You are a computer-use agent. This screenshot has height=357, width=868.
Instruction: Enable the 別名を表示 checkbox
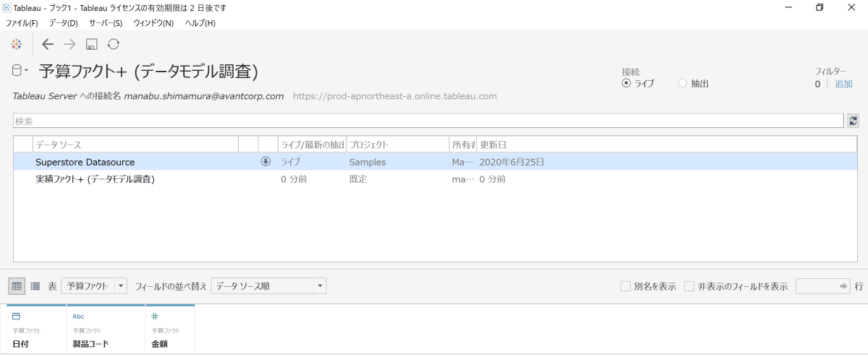tap(626, 286)
